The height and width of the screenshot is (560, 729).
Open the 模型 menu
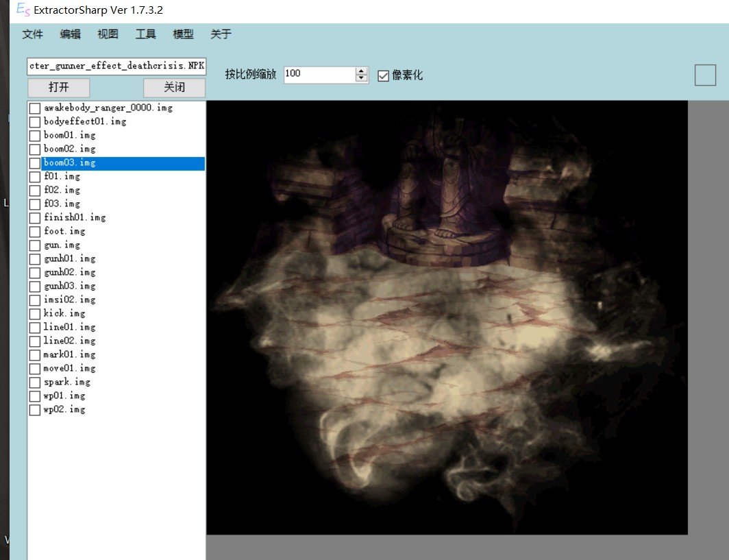pos(183,34)
